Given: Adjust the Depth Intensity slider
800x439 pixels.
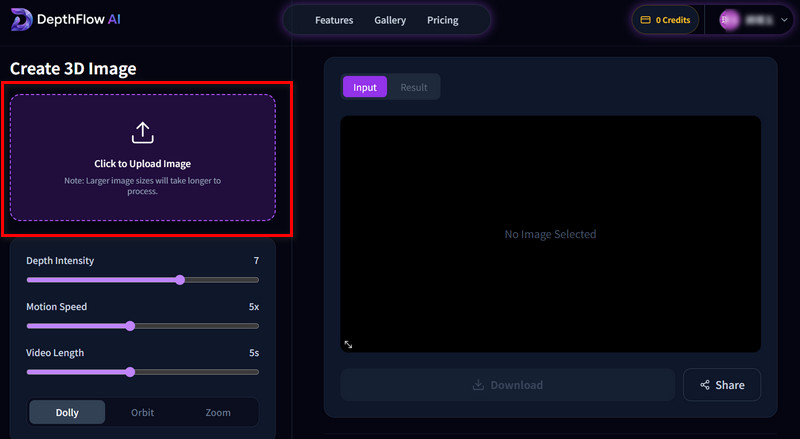Looking at the screenshot, I should coord(180,280).
